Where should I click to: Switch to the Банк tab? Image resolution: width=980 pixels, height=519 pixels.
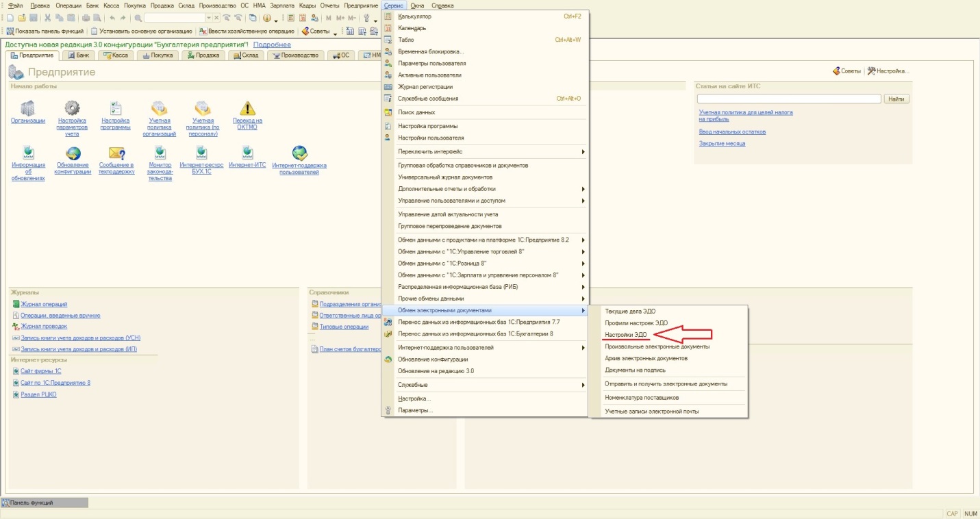[78, 55]
